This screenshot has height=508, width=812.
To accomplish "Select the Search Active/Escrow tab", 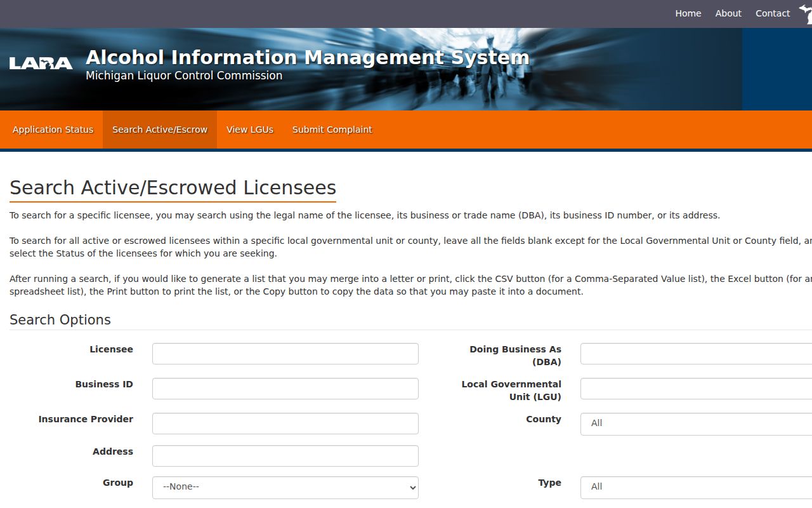I will 160,130.
